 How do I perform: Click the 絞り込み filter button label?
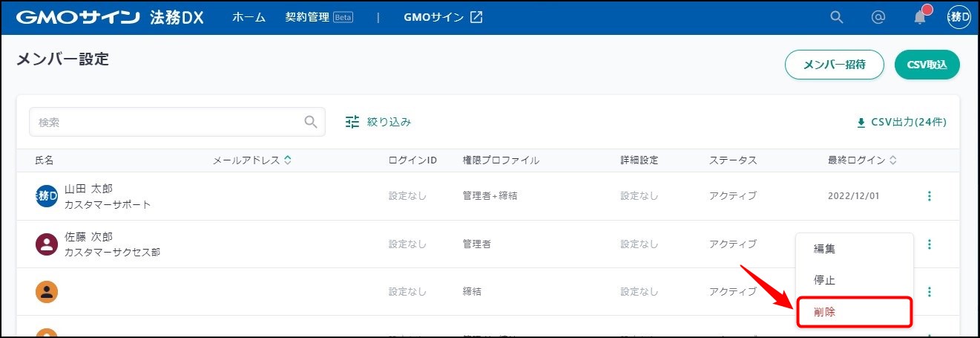[389, 122]
